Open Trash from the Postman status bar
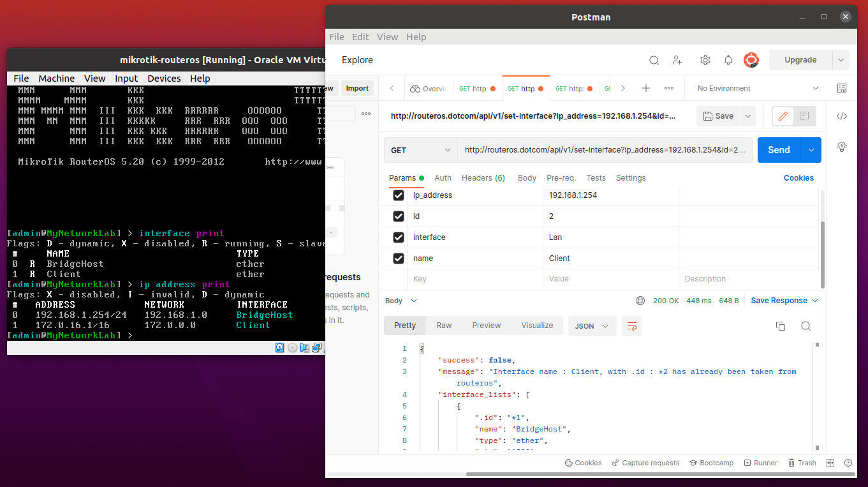This screenshot has width=868, height=487. point(802,463)
